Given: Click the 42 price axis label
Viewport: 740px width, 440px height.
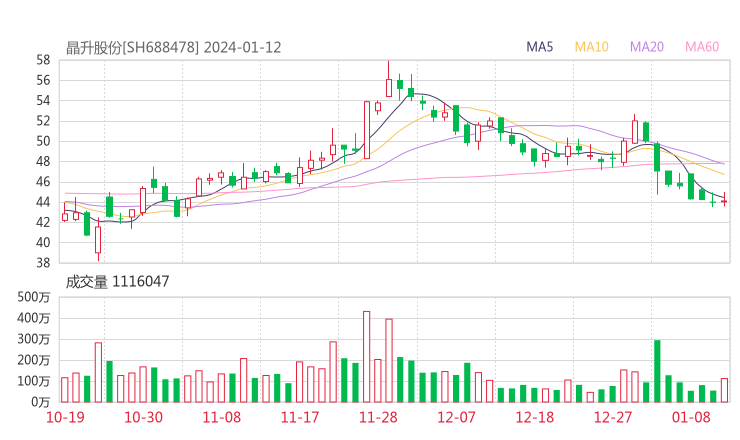Looking at the screenshot, I should point(43,222).
